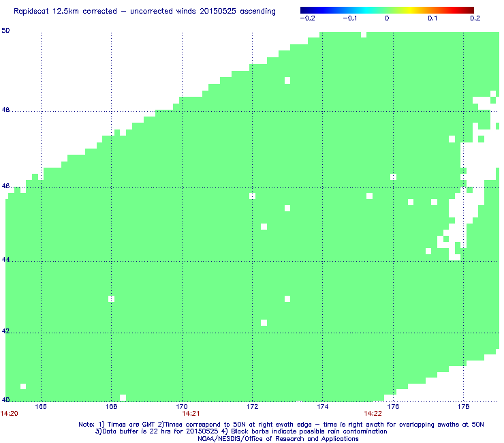Screen dimensions: 504x443
Task: Click the 42 latitude axis label
Action: point(5,331)
